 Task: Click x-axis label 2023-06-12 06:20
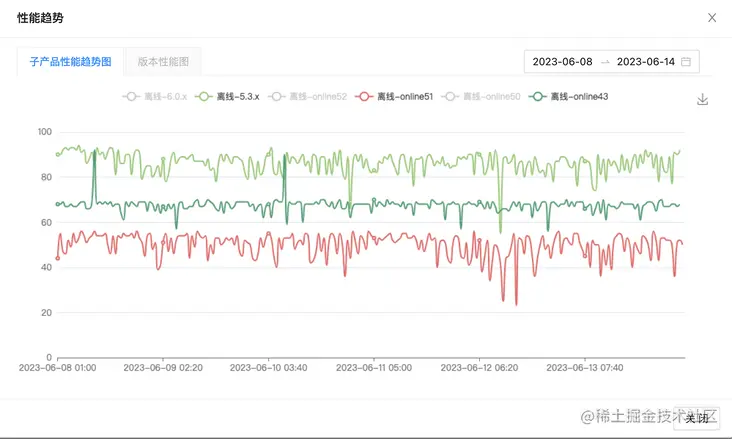point(479,368)
